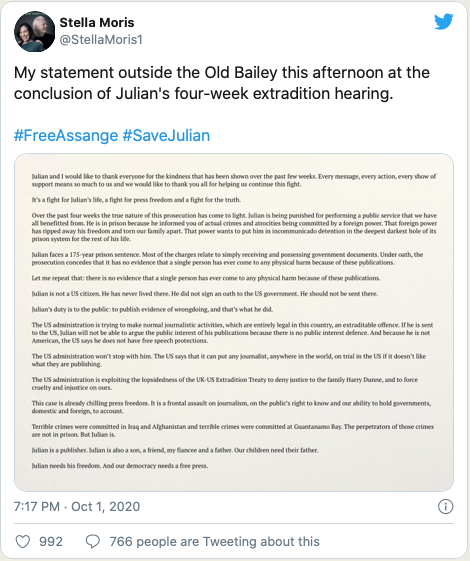Open the 7:17 PM timestamp link
Image resolution: width=470 pixels, height=561 pixels.
coord(36,507)
